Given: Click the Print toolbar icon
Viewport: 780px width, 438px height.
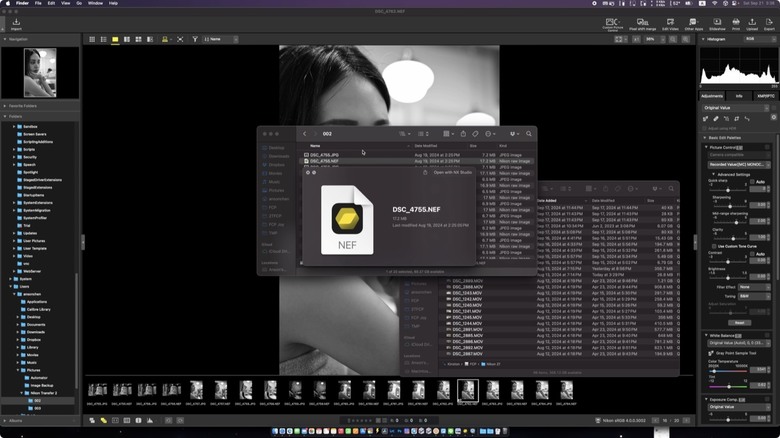Looking at the screenshot, I should [736, 24].
